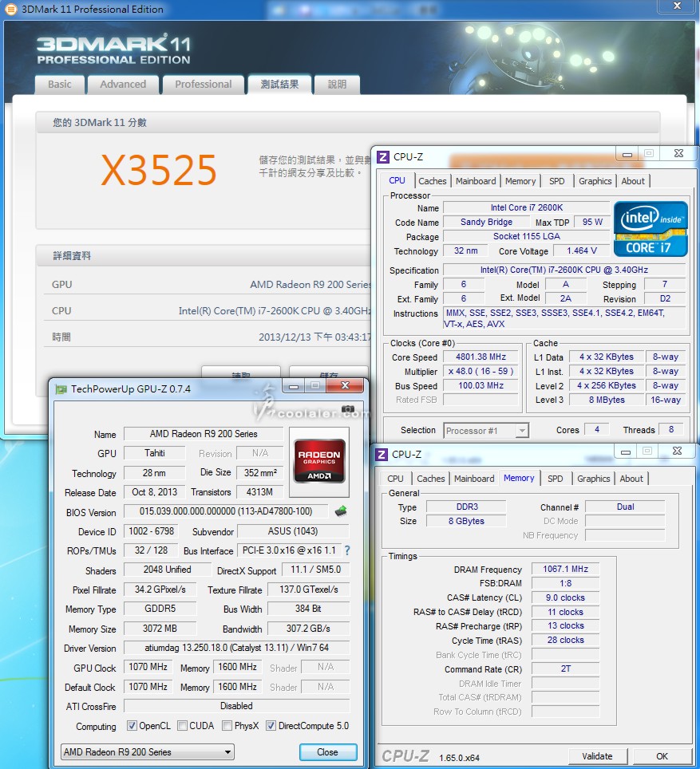Select the Graphics tab in upper CPU-Z

click(x=595, y=181)
